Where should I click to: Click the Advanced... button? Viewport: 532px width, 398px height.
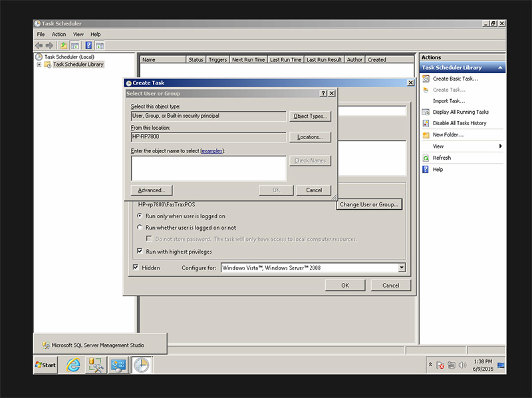[152, 190]
